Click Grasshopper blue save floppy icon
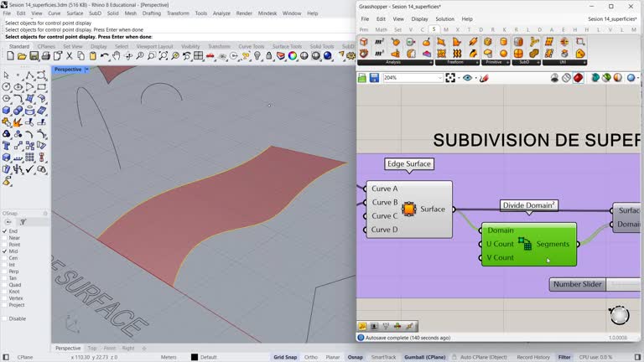The height and width of the screenshot is (362, 644). [x=374, y=78]
